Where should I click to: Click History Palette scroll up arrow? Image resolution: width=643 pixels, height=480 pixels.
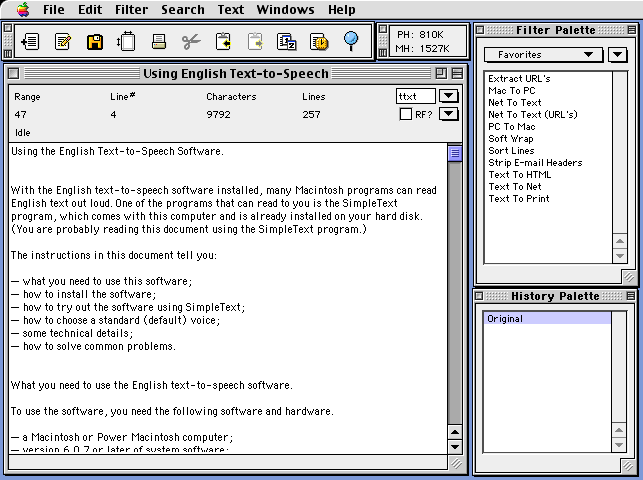point(619,430)
